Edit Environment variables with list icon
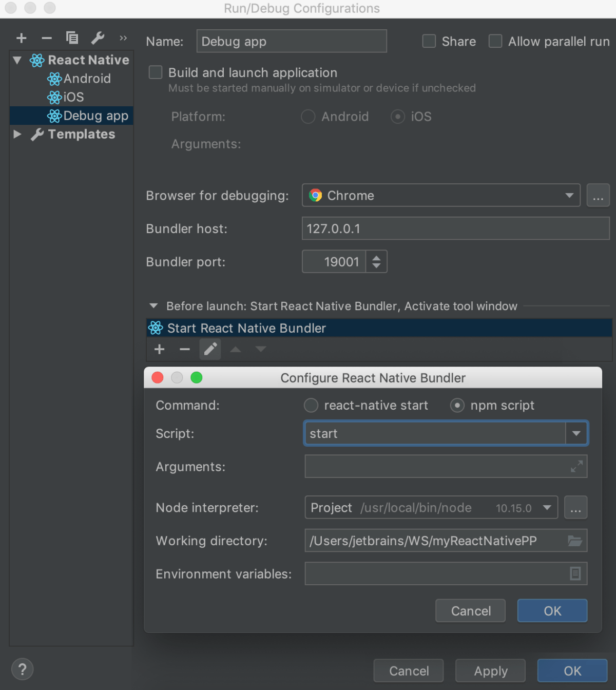Viewport: 616px width, 690px height. [x=575, y=573]
